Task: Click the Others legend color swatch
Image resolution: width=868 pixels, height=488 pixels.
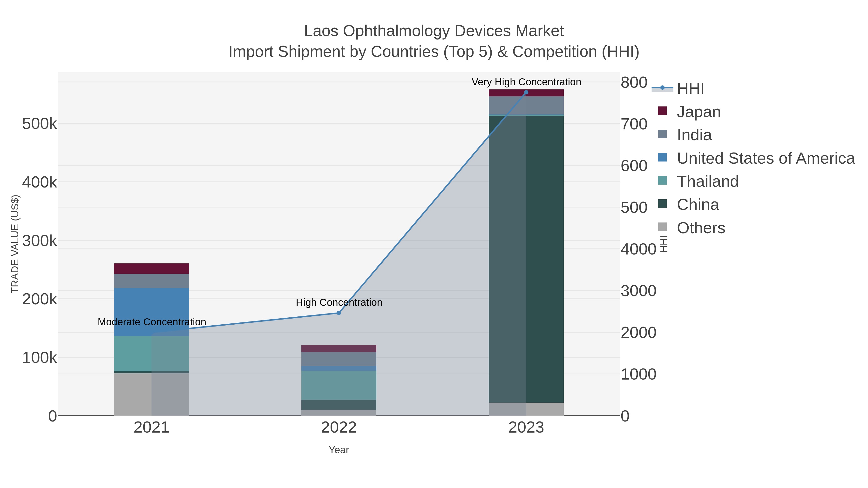Action: click(663, 227)
